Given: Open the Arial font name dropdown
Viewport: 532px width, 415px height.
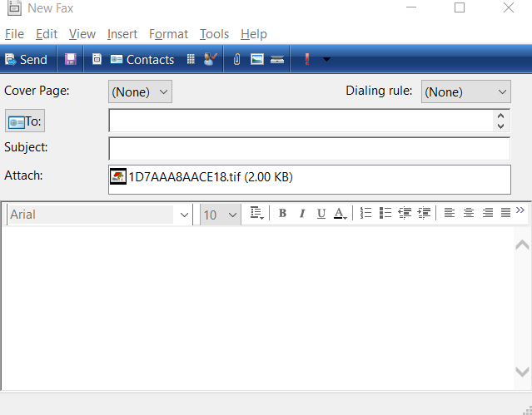Looking at the screenshot, I should pos(184,215).
